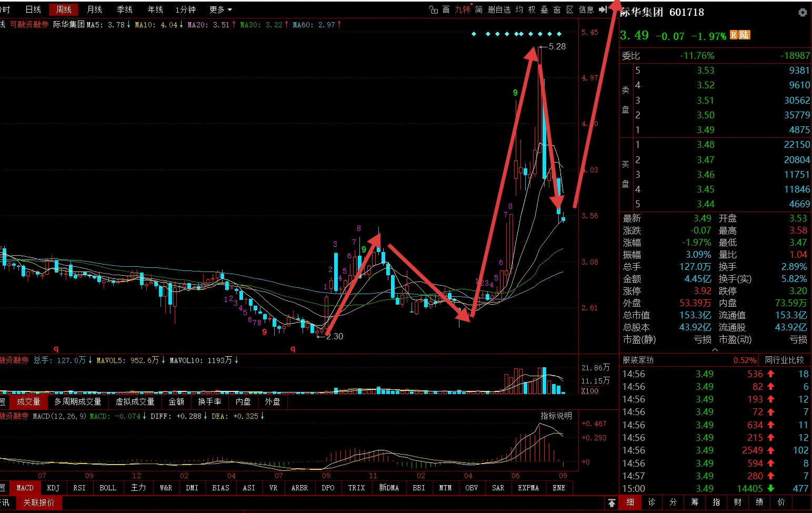Select the 周线 weekly chart tab
Viewport: 812px width, 513px height.
[x=64, y=9]
